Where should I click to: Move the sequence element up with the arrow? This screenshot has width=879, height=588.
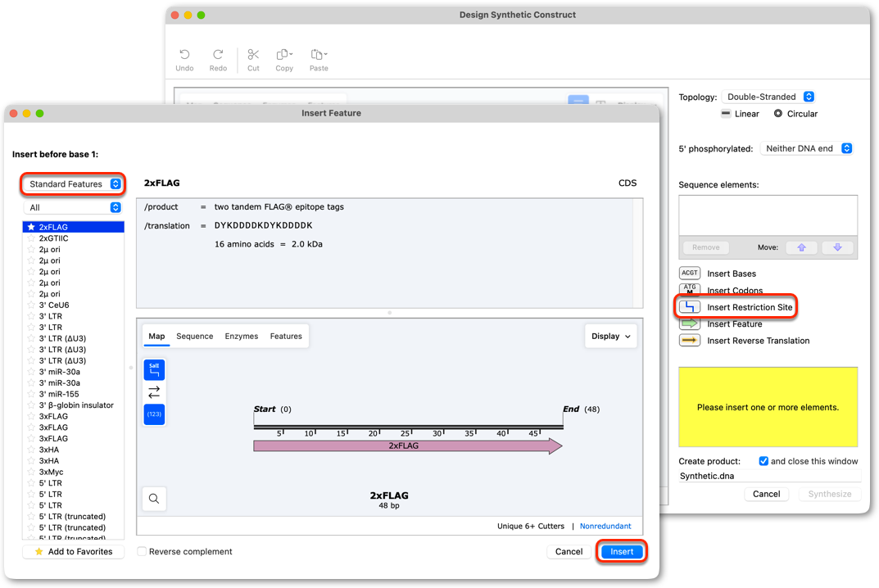801,247
